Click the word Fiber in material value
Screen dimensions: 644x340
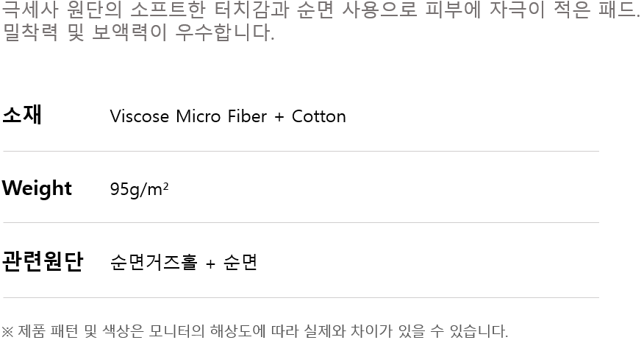click(246, 116)
